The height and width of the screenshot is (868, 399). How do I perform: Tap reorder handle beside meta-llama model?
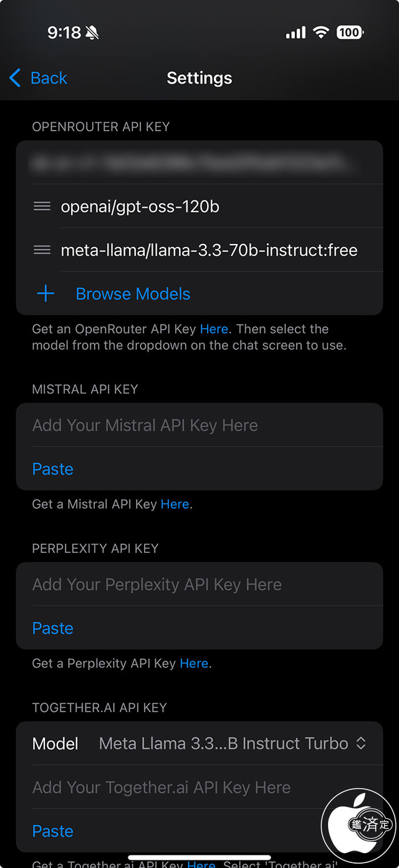[42, 250]
